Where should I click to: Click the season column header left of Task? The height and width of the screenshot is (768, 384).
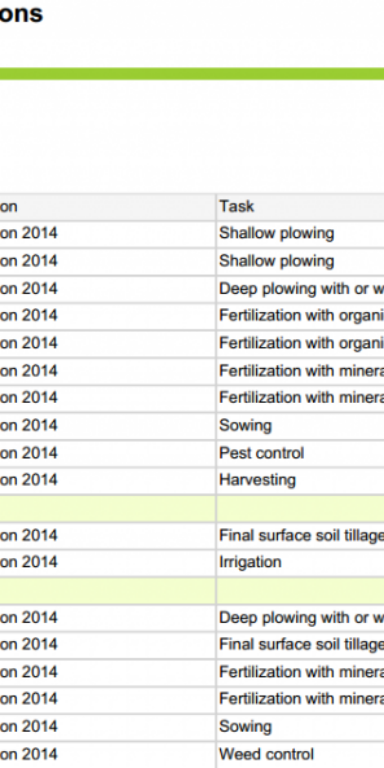click(x=107, y=206)
